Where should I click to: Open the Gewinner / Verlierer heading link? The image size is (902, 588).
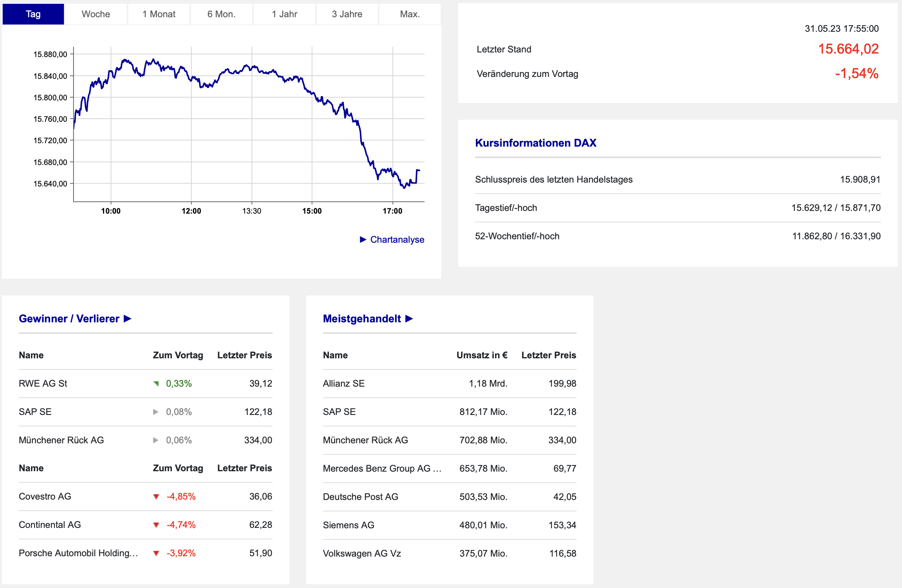69,318
